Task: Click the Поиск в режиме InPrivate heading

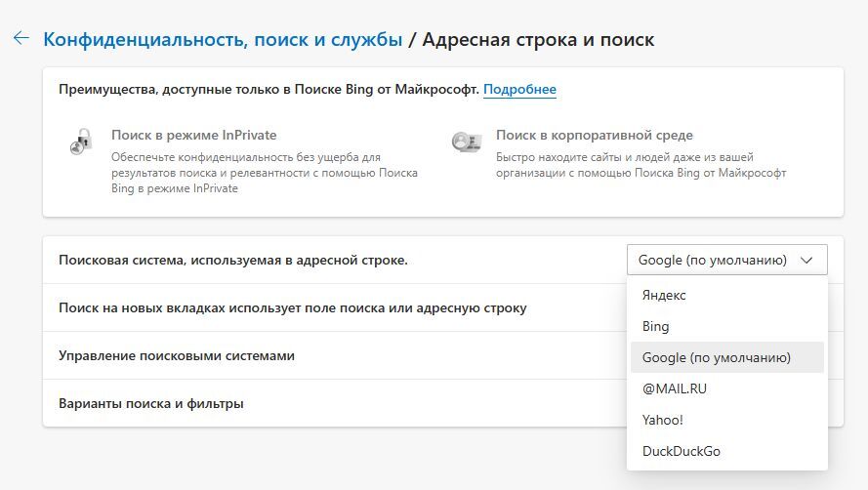Action: [193, 135]
